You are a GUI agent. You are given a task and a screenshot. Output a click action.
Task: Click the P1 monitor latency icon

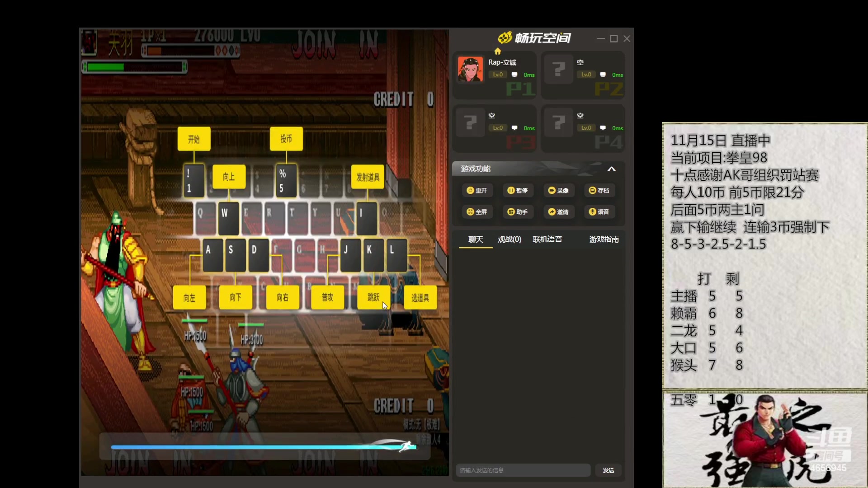coord(514,75)
